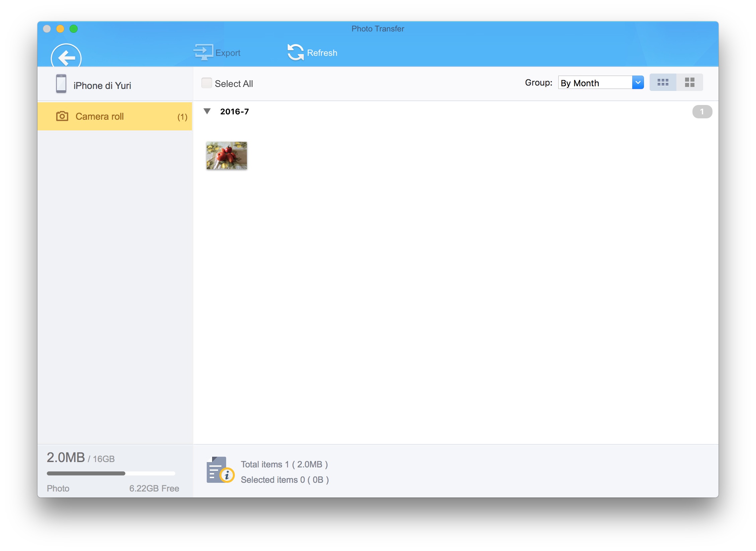Click the Refresh circular arrows icon
Screen dimensions: 756x551
click(x=295, y=52)
